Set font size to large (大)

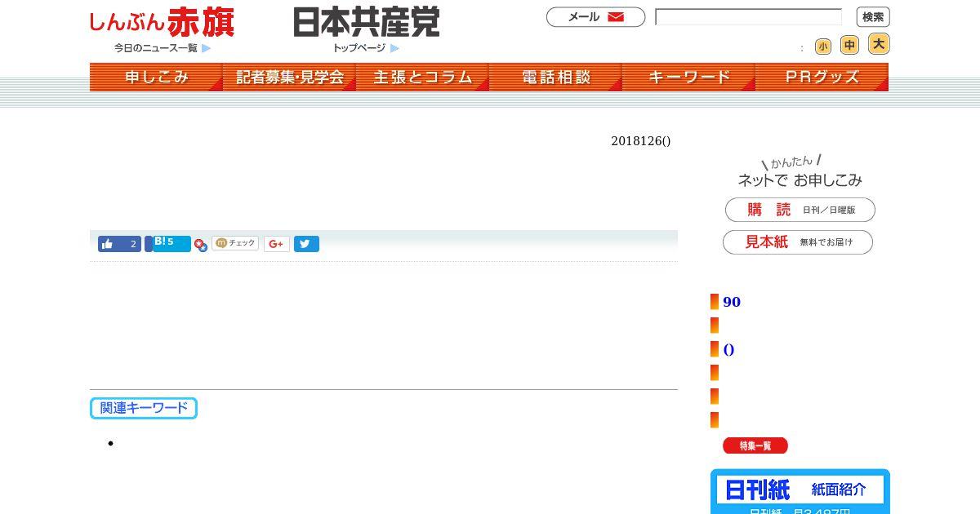pyautogui.click(x=879, y=44)
